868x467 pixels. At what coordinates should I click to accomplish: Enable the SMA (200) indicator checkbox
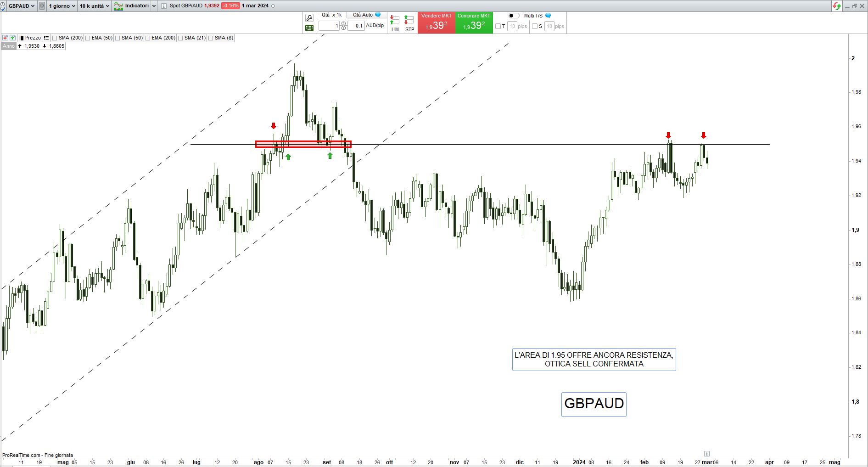point(55,38)
